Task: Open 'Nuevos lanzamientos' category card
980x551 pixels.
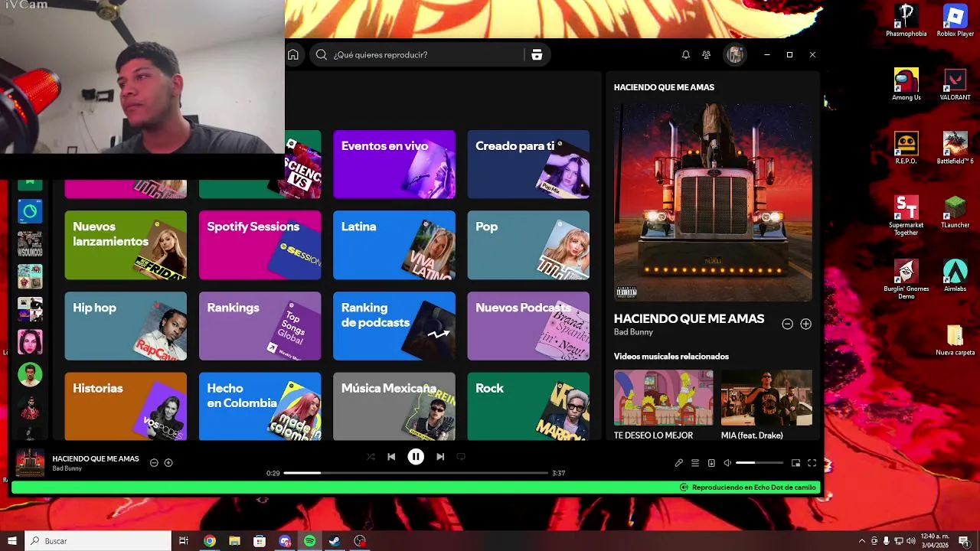Action: point(126,245)
